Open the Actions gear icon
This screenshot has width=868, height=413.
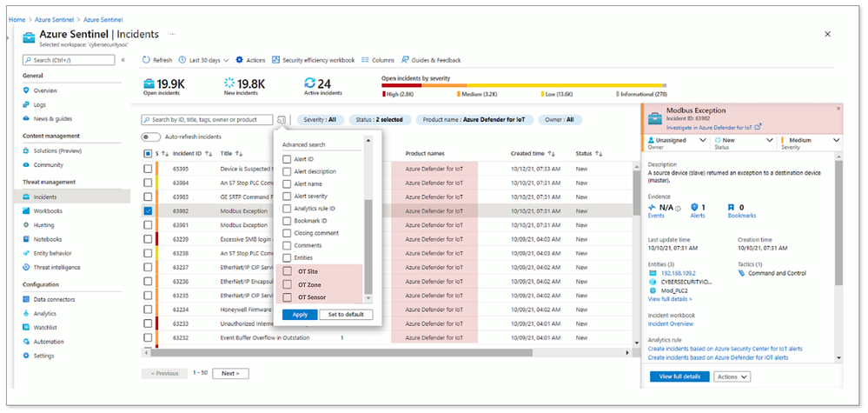[239, 60]
